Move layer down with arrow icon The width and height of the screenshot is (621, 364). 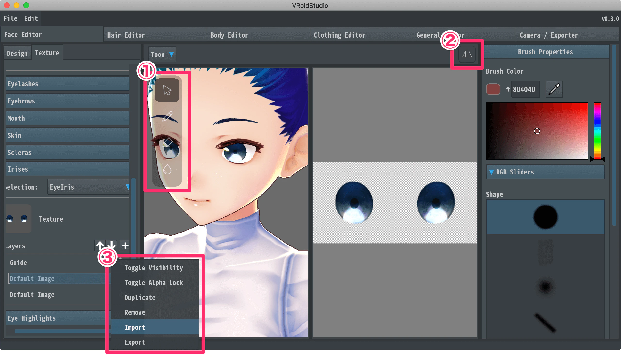pyautogui.click(x=112, y=246)
